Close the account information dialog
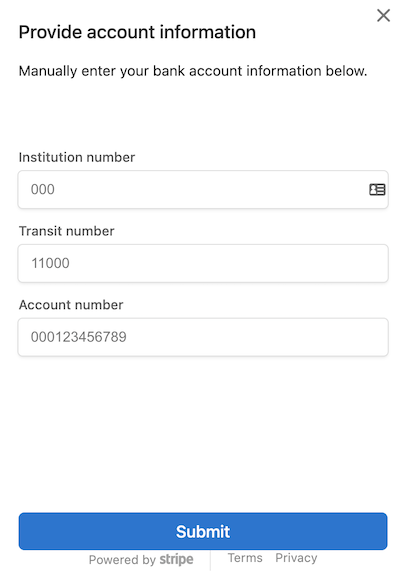400x581 pixels. pyautogui.click(x=383, y=16)
